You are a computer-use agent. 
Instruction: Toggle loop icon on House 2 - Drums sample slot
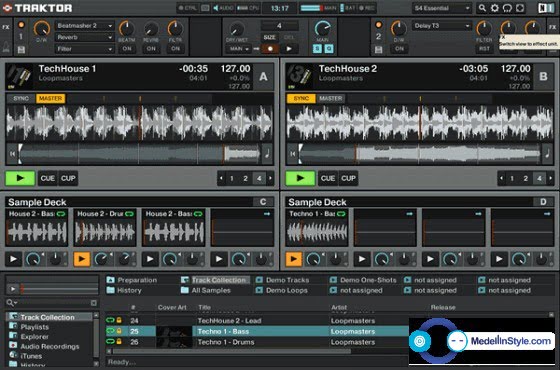pyautogui.click(x=129, y=214)
